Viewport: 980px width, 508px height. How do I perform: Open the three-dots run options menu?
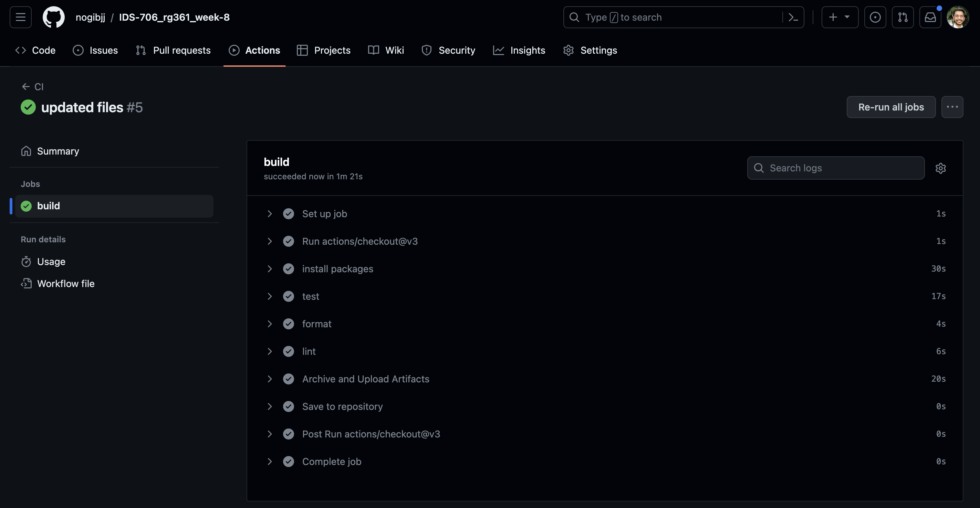click(952, 107)
